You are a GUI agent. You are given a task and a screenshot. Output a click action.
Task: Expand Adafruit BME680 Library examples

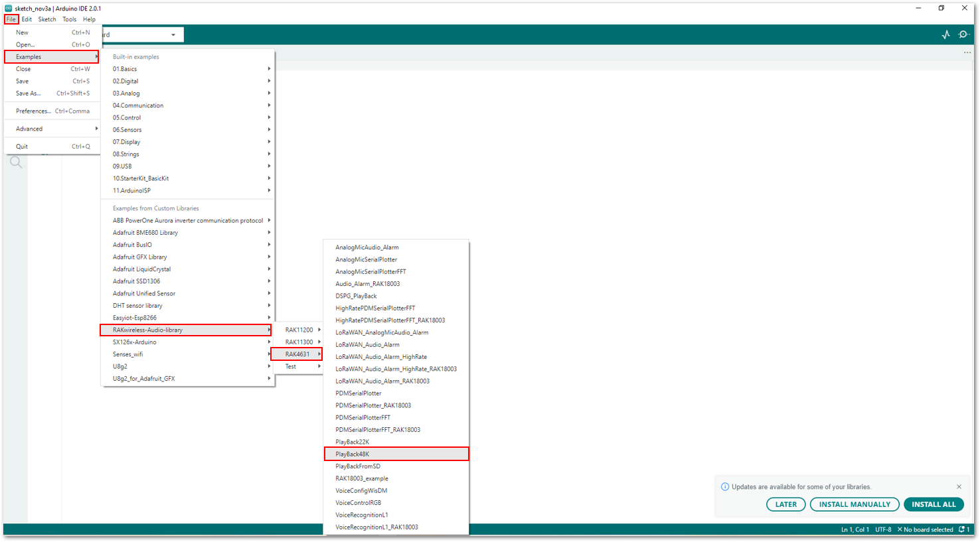(188, 233)
